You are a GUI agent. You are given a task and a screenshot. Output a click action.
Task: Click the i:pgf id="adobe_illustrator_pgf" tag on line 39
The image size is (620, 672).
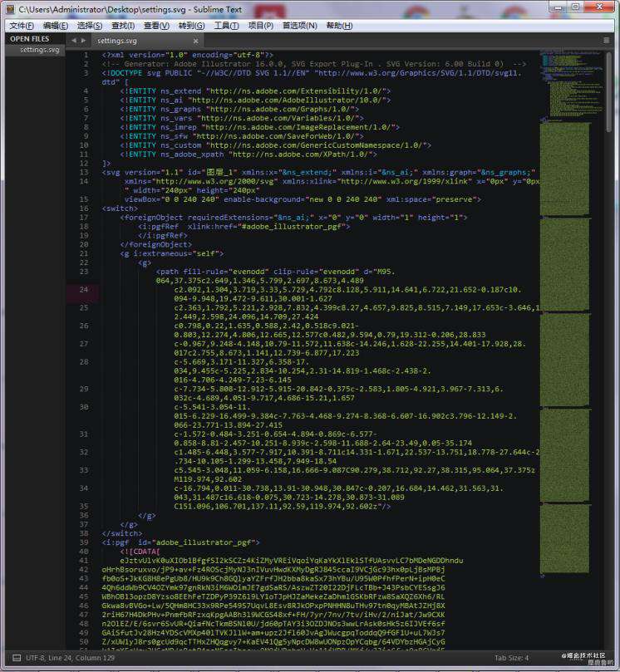(181, 542)
